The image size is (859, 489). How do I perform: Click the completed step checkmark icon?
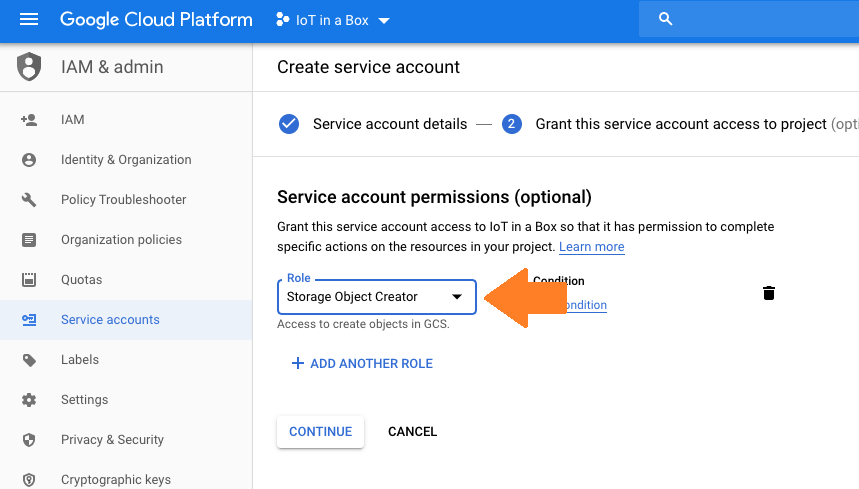point(289,124)
